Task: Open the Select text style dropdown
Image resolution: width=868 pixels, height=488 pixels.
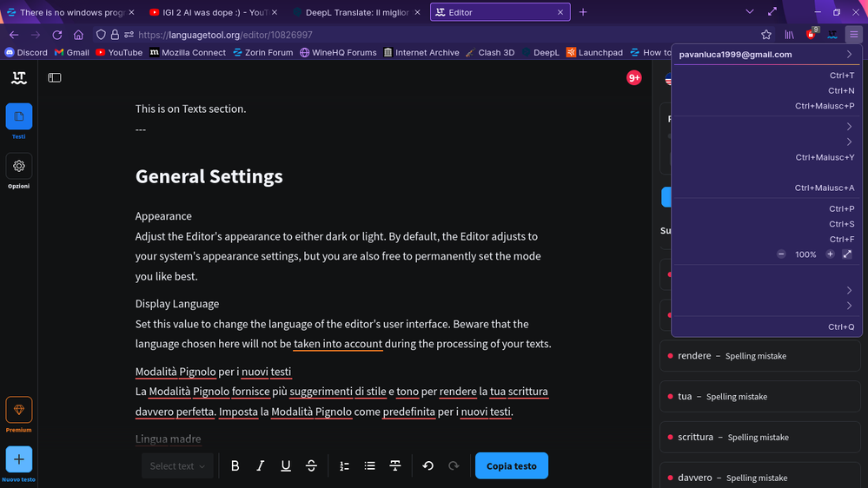Action: point(177,466)
